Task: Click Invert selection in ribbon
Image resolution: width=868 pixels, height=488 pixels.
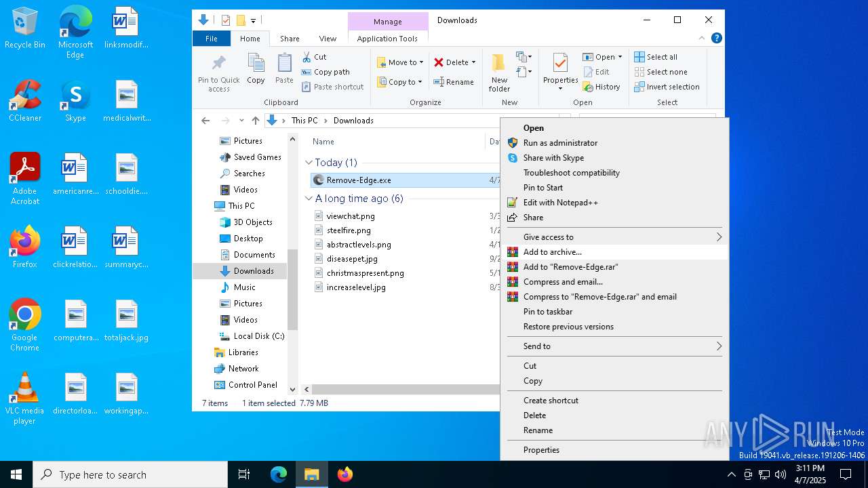Action: [x=667, y=87]
